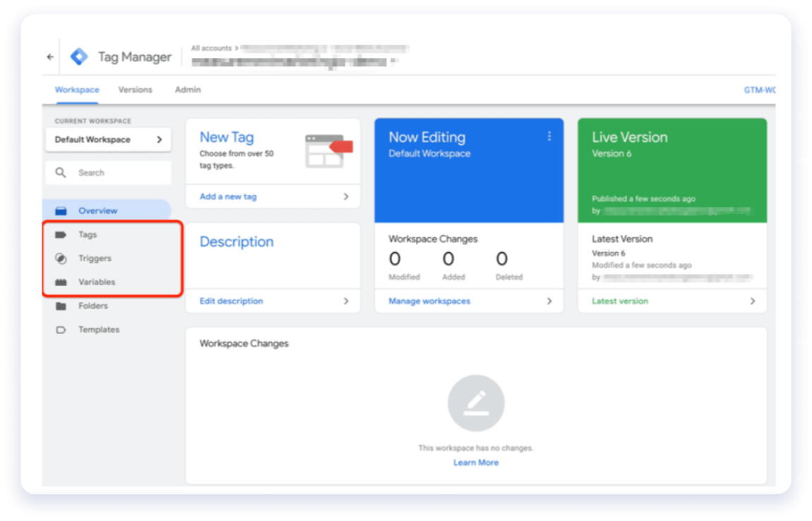This screenshot has height=521, width=812.
Task: Click the Modified count under Workspace Changes
Action: pyautogui.click(x=395, y=259)
